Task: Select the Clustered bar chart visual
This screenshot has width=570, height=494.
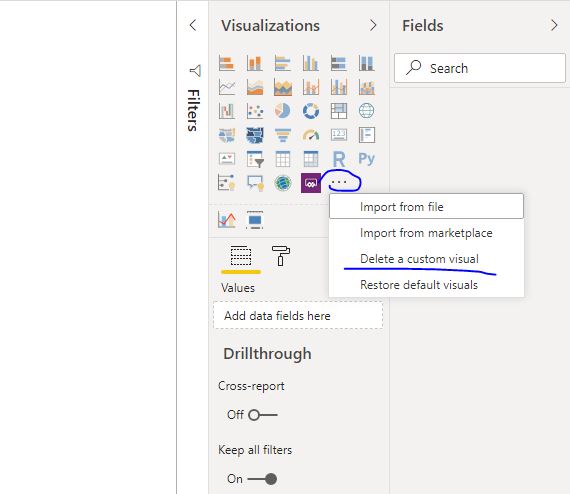Action: coord(282,63)
